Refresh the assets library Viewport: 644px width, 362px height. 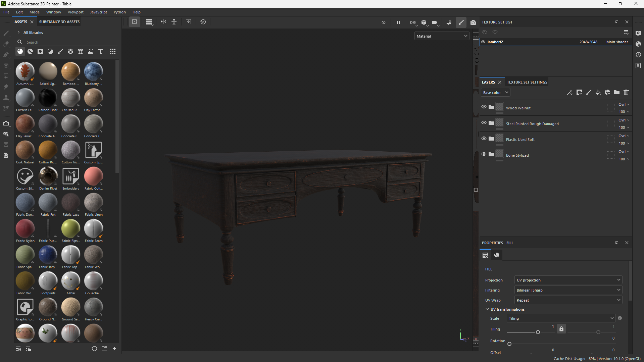click(94, 349)
